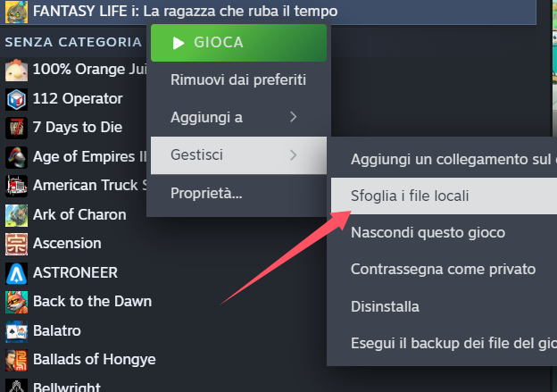Select the American Truck Simulator truck icon
Screen dimensions: 557x392
point(16,186)
